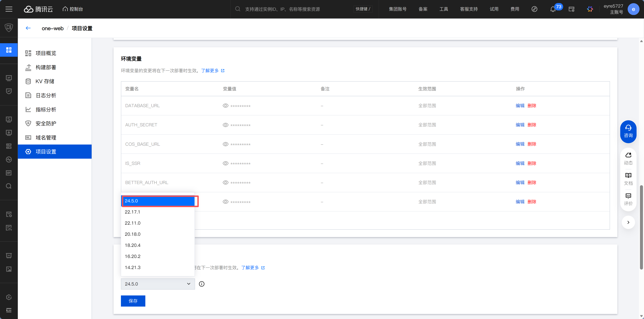Show the AUTH_SECRET hidden value
Viewport: 644px width, 319px height.
tap(226, 125)
